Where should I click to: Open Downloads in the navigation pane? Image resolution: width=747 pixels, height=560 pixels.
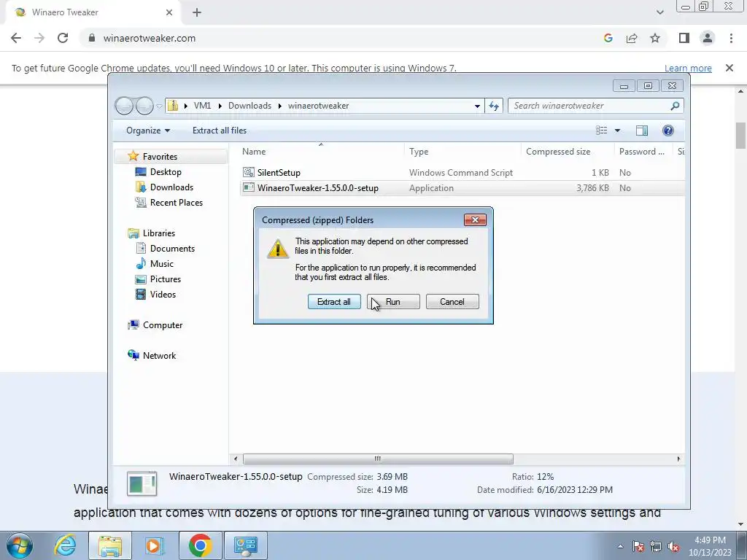point(171,187)
